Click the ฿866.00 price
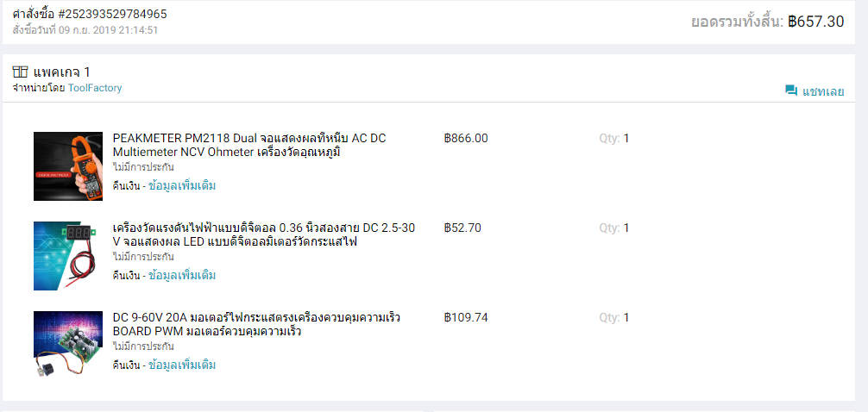Image resolution: width=868 pixels, height=412 pixels. point(466,138)
